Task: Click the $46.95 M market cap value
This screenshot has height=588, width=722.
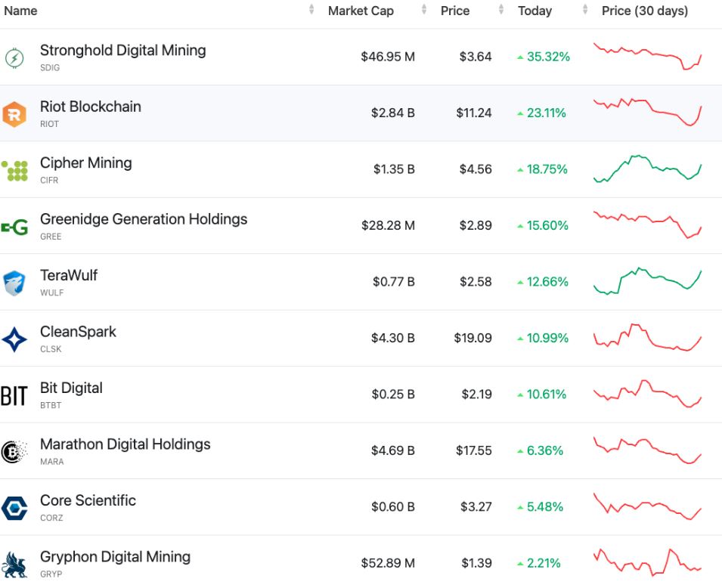Action: 388,57
